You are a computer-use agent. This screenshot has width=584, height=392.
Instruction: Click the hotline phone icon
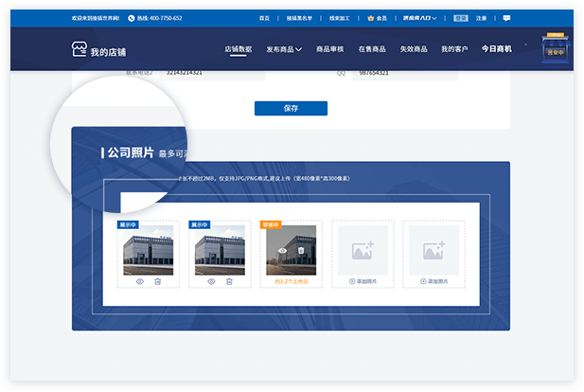132,18
